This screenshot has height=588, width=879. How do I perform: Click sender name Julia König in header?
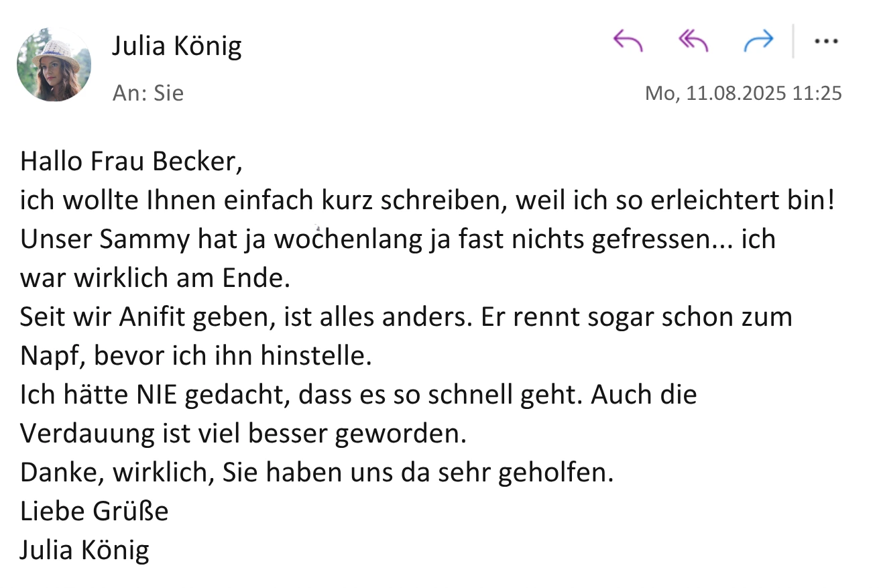coord(176,46)
